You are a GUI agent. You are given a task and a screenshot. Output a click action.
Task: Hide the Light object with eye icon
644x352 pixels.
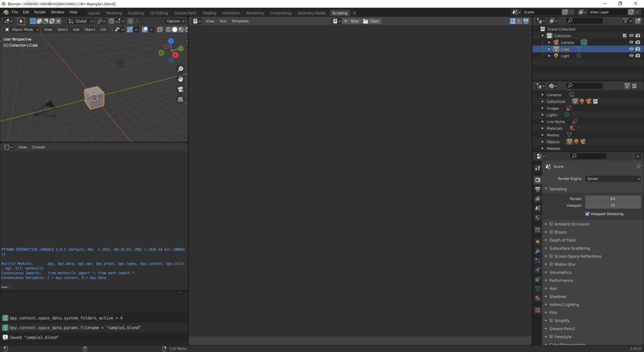(x=631, y=56)
